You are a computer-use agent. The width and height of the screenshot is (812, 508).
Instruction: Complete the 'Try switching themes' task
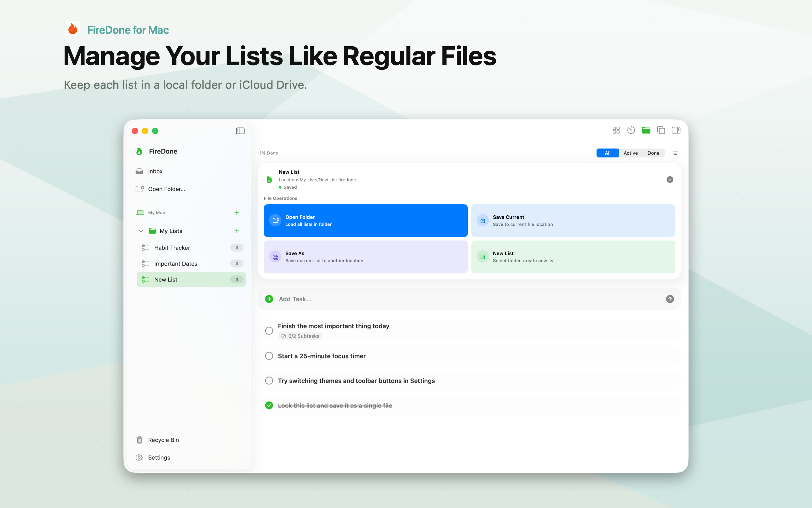tap(269, 381)
